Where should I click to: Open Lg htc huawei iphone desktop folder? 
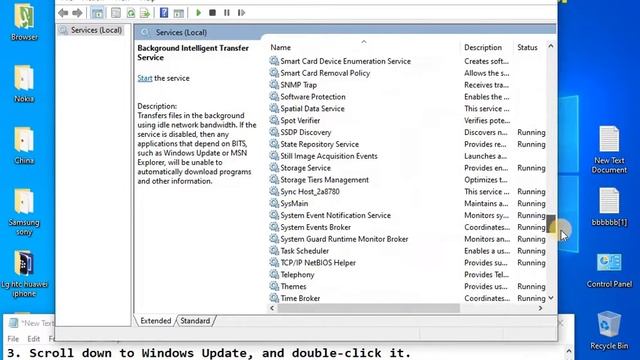(x=24, y=274)
